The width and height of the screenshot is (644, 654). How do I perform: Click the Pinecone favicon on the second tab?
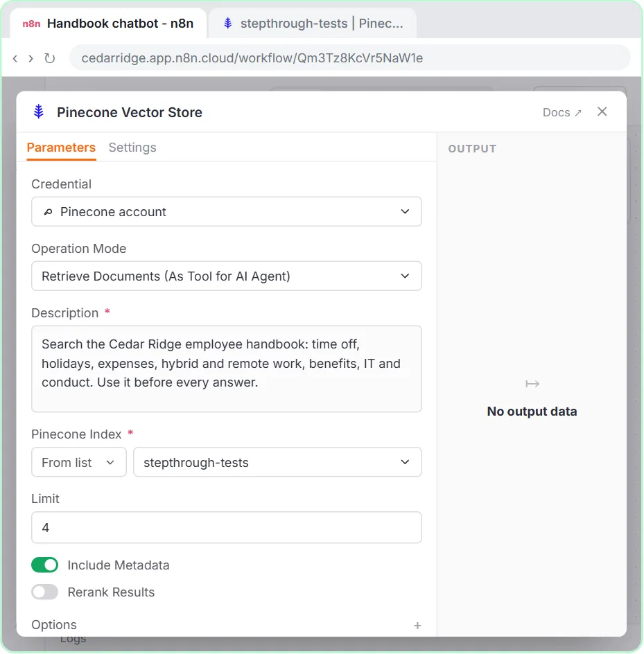[227, 23]
